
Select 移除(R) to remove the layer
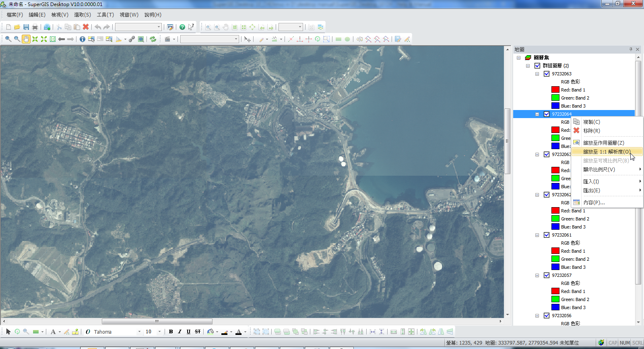coord(591,131)
